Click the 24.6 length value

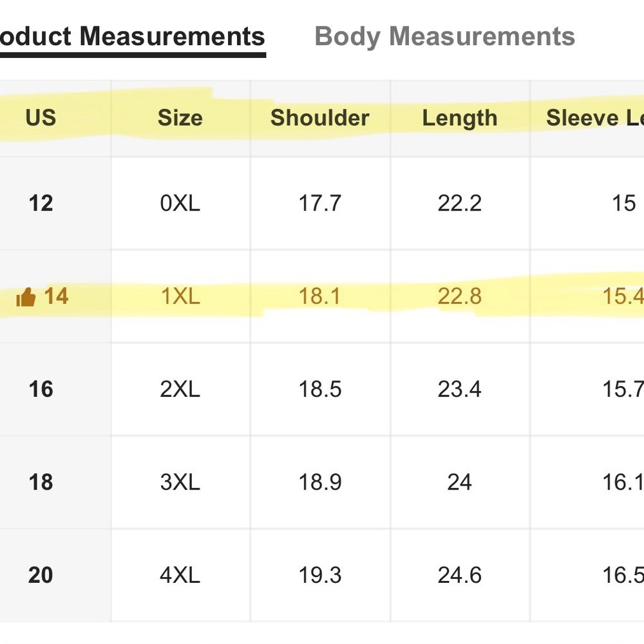(460, 575)
